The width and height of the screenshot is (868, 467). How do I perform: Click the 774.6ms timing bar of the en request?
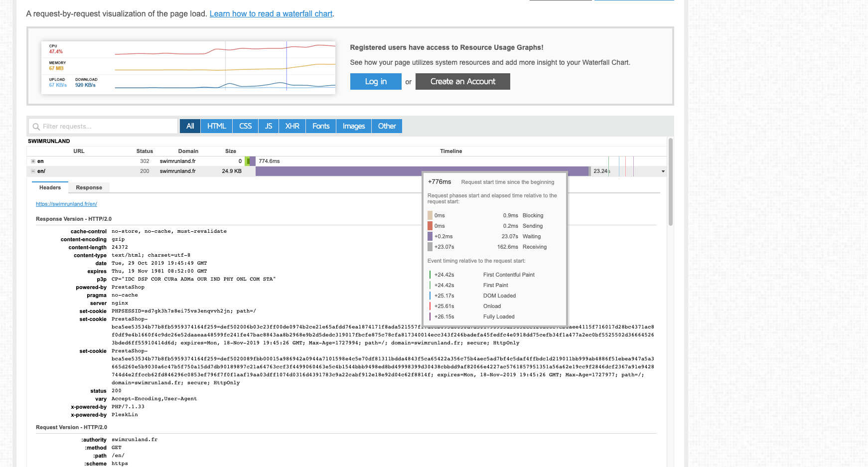click(x=250, y=161)
